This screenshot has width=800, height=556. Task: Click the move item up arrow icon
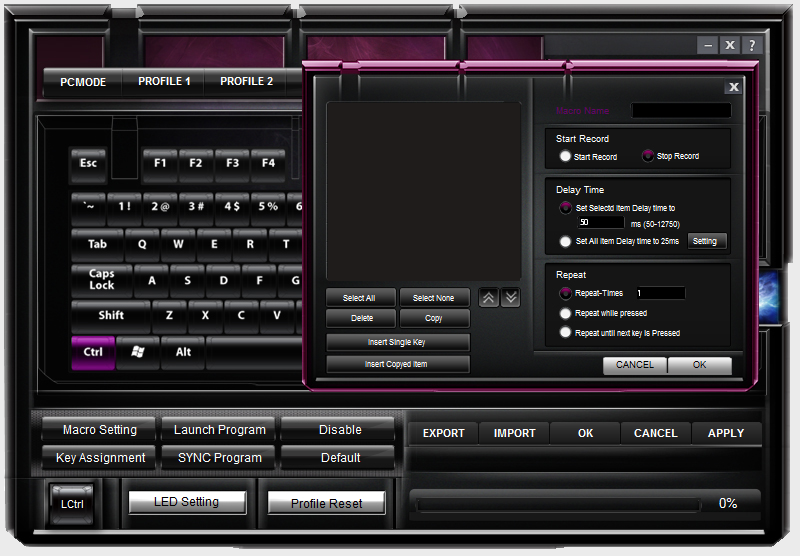click(x=488, y=298)
